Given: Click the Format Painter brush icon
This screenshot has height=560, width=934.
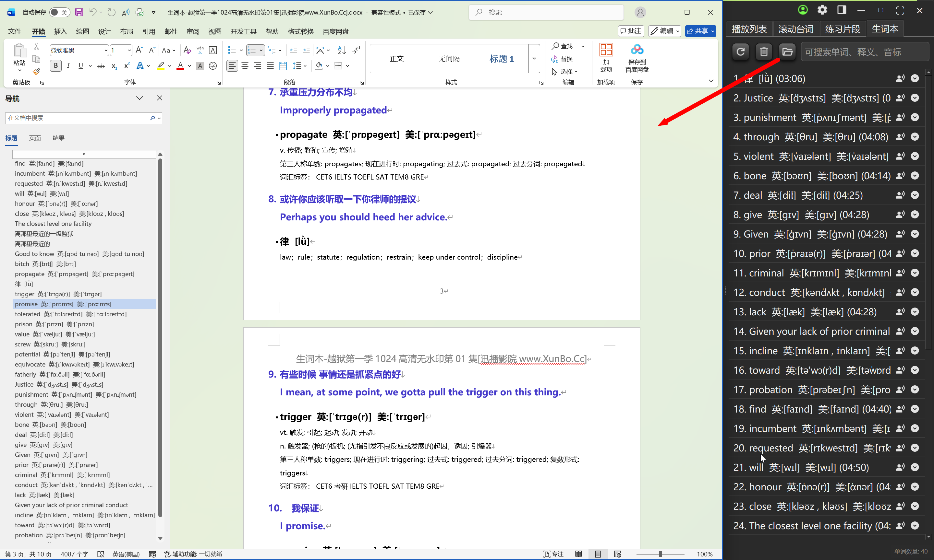Looking at the screenshot, I should [36, 71].
